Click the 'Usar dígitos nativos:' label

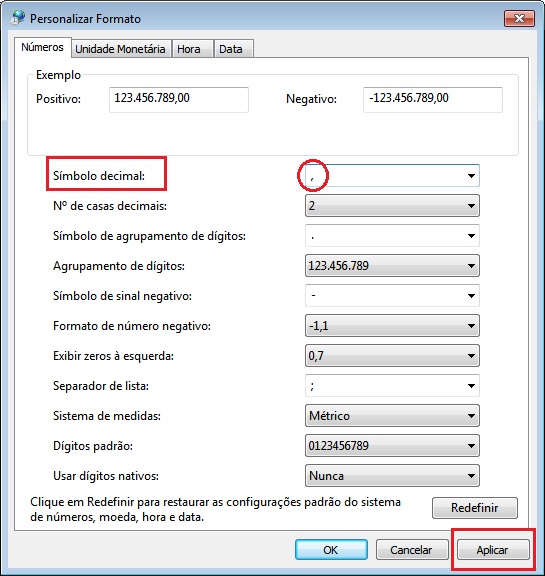[106, 476]
